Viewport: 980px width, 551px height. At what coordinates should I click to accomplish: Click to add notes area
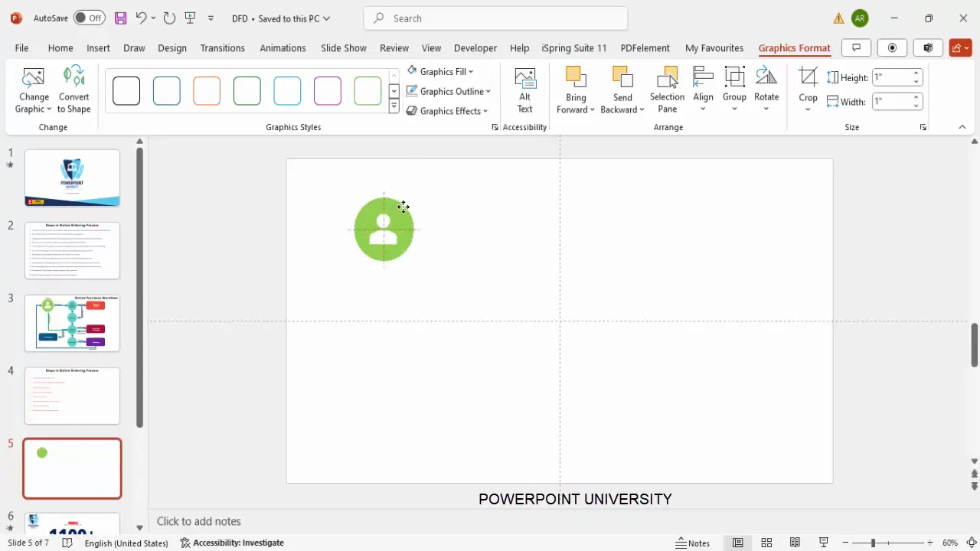coord(199,521)
